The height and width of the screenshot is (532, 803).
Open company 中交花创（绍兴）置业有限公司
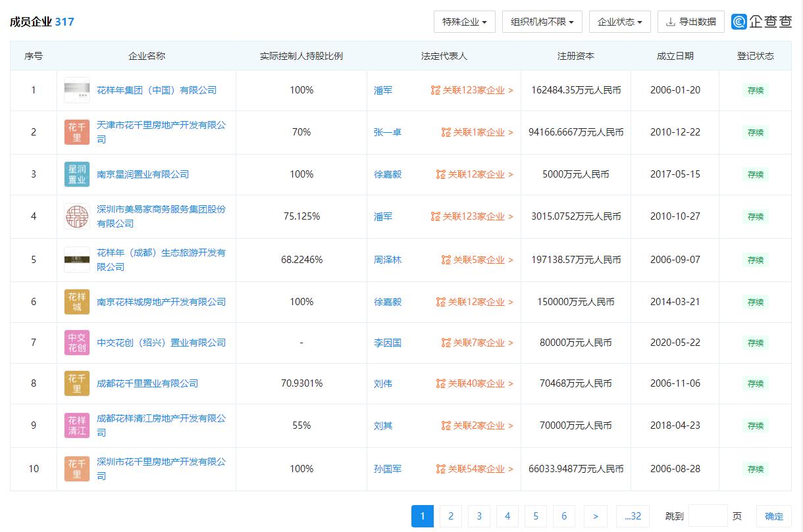click(161, 343)
